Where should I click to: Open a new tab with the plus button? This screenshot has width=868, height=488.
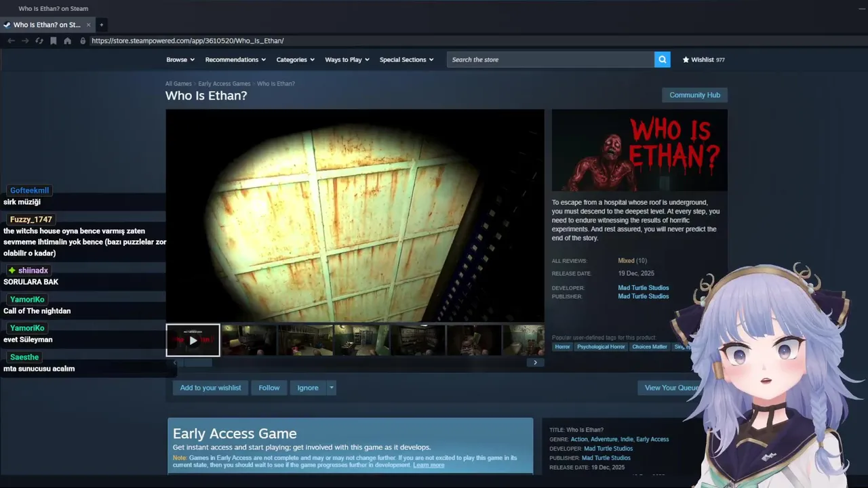pos(102,25)
